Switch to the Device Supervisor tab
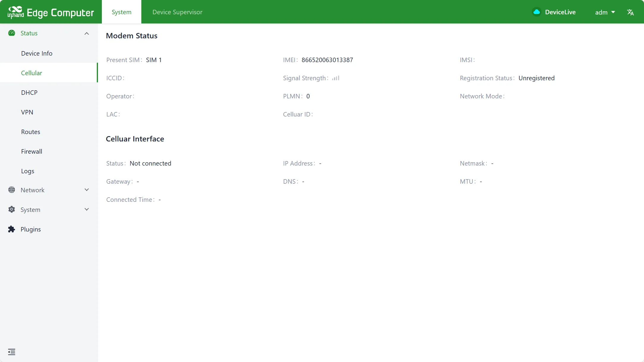 coord(177,12)
